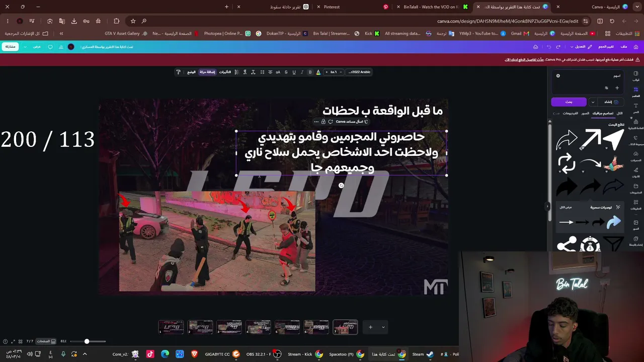Open the Position (الوضع) panel
The width and height of the screenshot is (644, 362).
pos(191,72)
